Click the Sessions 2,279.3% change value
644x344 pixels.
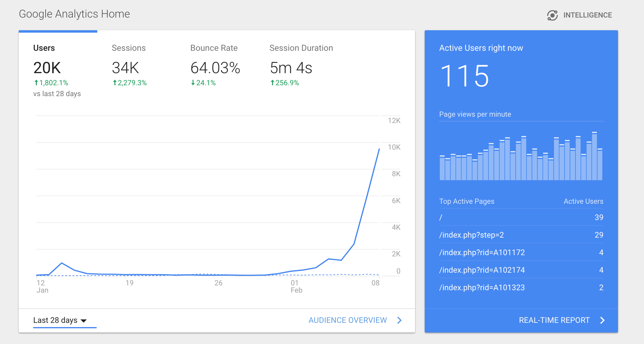click(130, 83)
